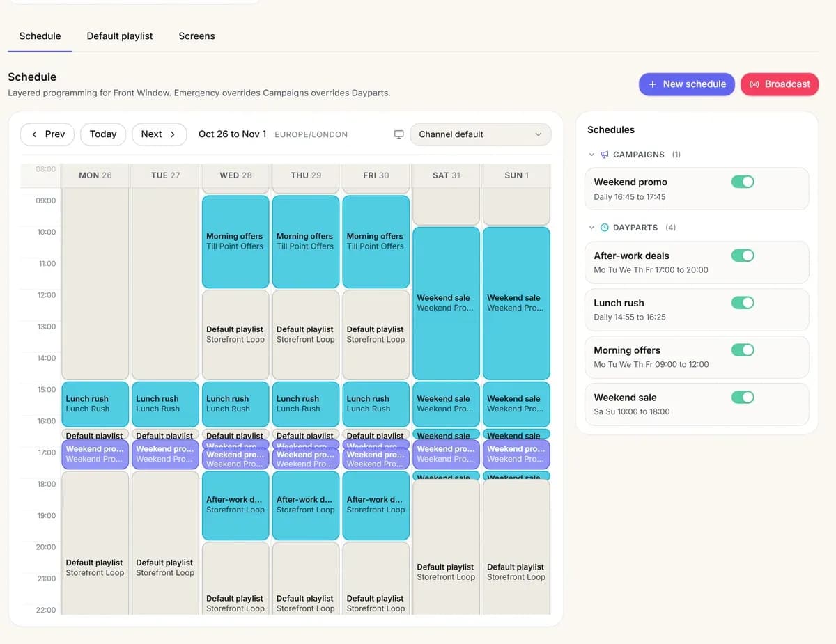Open the After-work deals schedule card
Viewport: 836px width, 644px height.
697,262
